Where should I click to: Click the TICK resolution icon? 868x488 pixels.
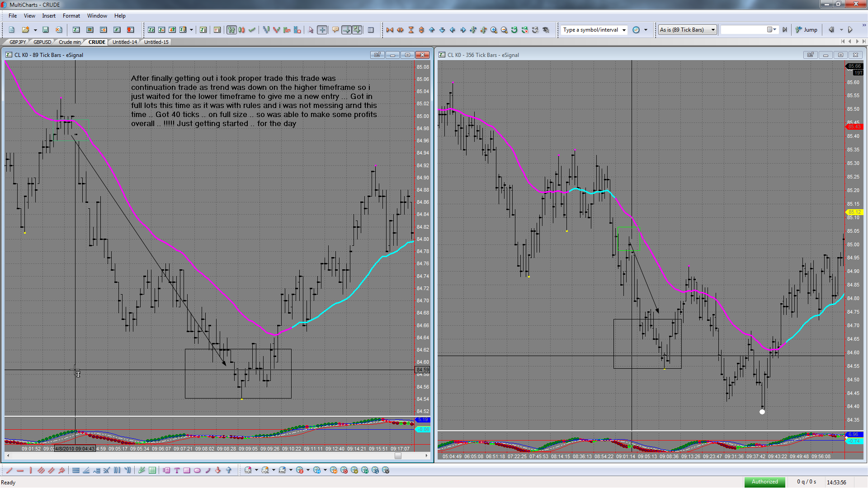point(248,470)
